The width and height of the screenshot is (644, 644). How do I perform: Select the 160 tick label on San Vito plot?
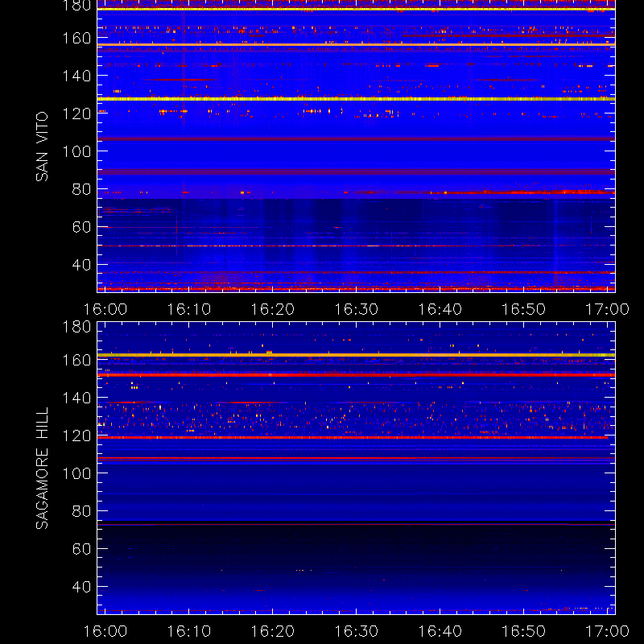tap(76, 38)
